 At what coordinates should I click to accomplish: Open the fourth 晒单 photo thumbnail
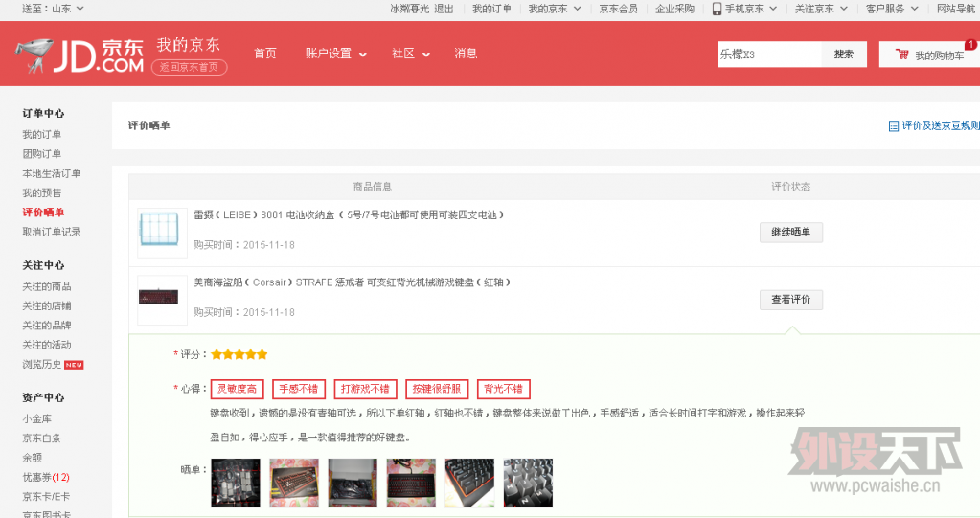[x=411, y=483]
